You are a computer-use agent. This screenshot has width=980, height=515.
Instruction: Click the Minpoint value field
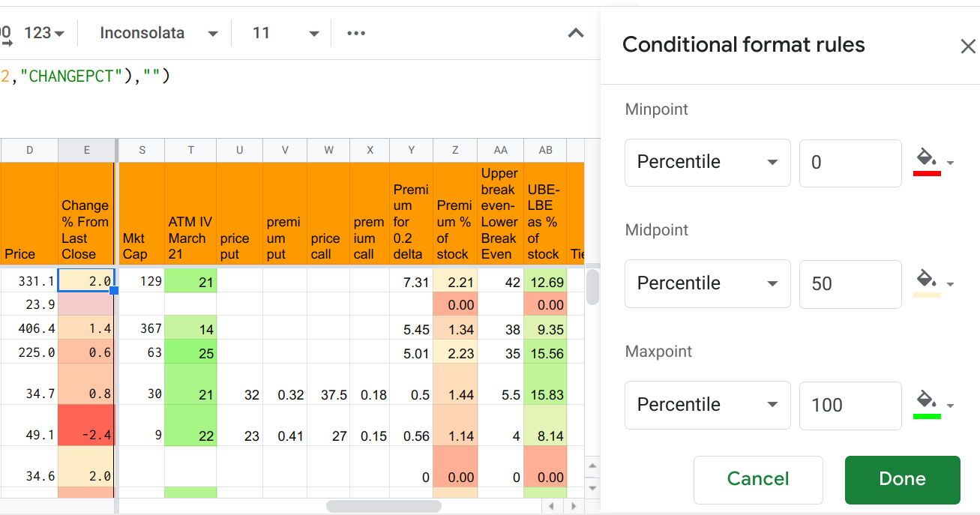(850, 163)
